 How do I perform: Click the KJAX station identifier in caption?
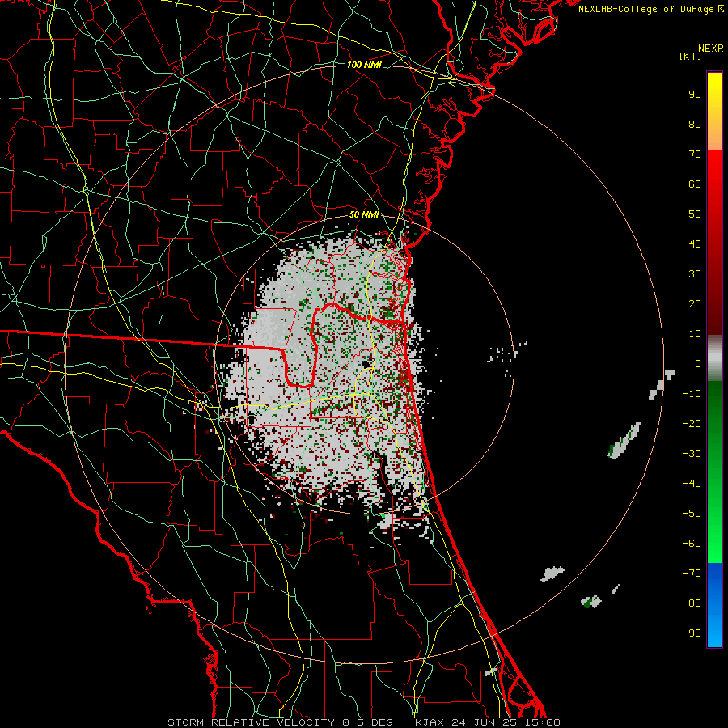pyautogui.click(x=430, y=722)
